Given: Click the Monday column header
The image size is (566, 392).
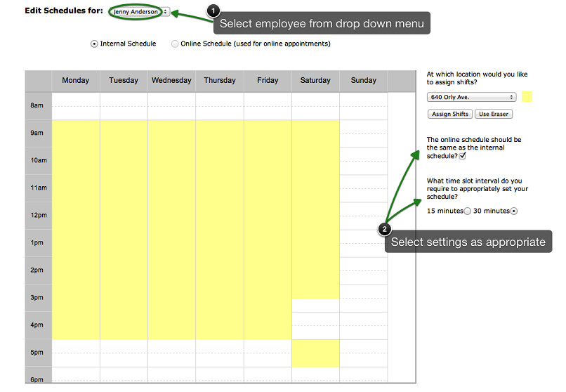Looking at the screenshot, I should [x=76, y=81].
